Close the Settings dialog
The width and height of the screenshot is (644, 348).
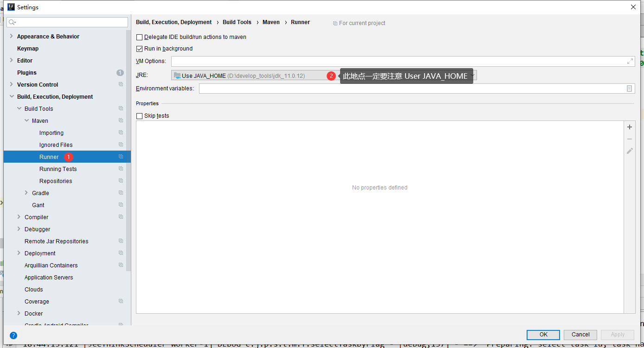[x=633, y=7]
